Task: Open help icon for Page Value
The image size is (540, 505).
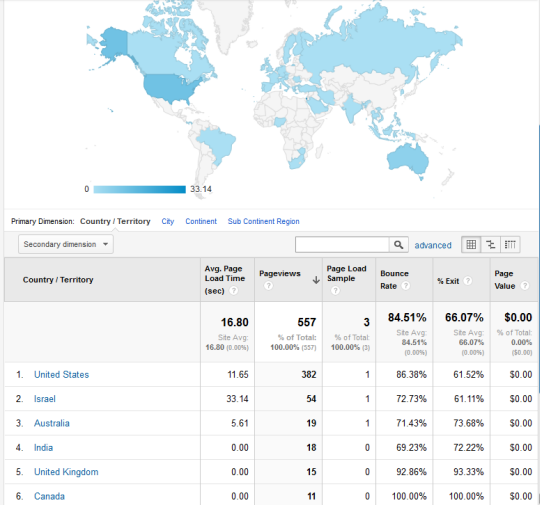Action: (525, 285)
